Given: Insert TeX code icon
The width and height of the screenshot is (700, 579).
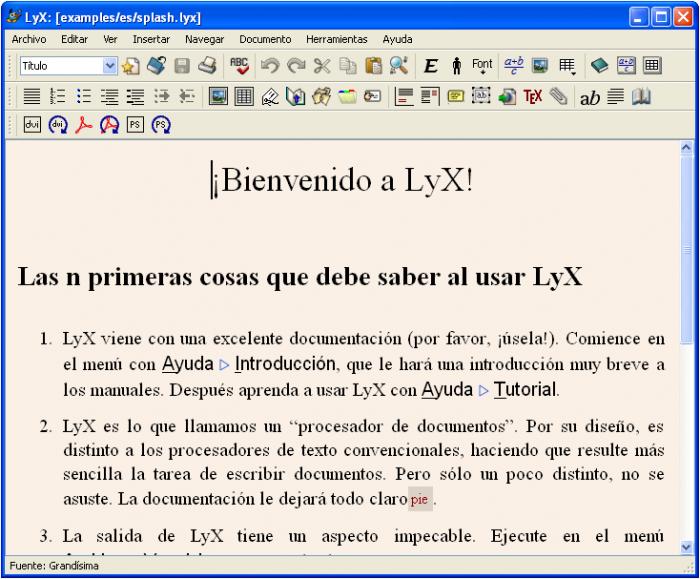Looking at the screenshot, I should click(533, 96).
